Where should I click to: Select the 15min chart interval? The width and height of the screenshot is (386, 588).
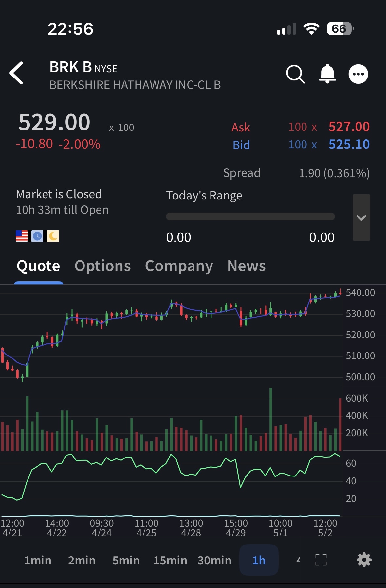click(x=170, y=560)
